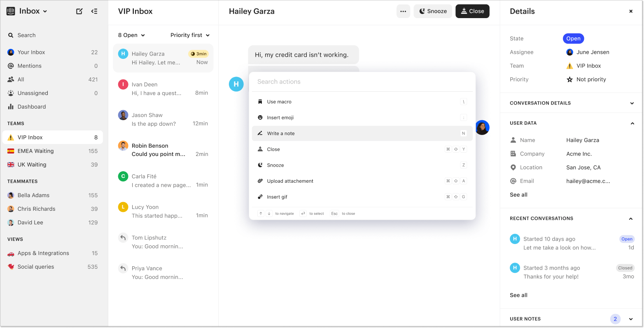This screenshot has width=644, height=328.
Task: Click the black Close button in header
Action: 472,11
